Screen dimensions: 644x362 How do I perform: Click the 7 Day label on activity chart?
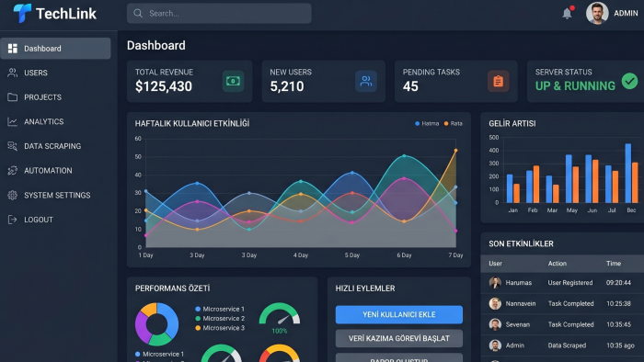point(455,255)
